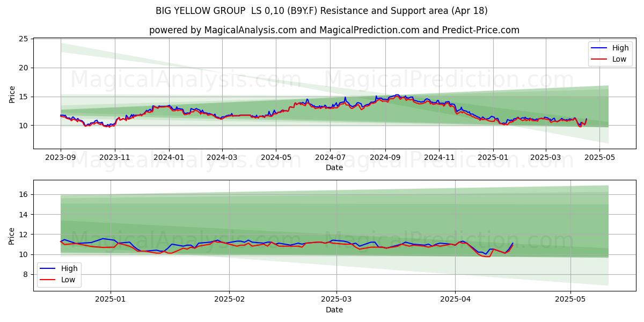Click the x-axis tick '2024-05' on the top chart
Viewport: 644px width, 322px height.
pyautogui.click(x=276, y=157)
